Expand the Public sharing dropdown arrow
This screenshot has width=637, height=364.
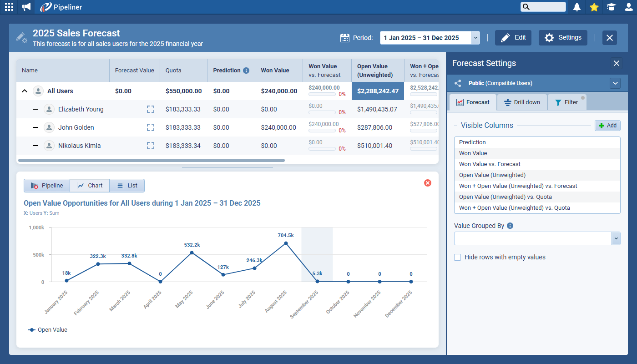click(615, 83)
